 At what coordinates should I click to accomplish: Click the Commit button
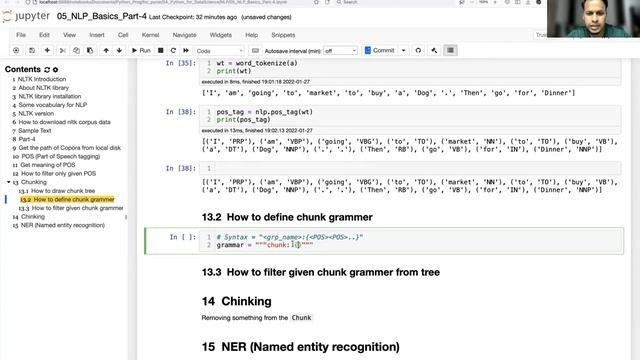pyautogui.click(x=379, y=51)
